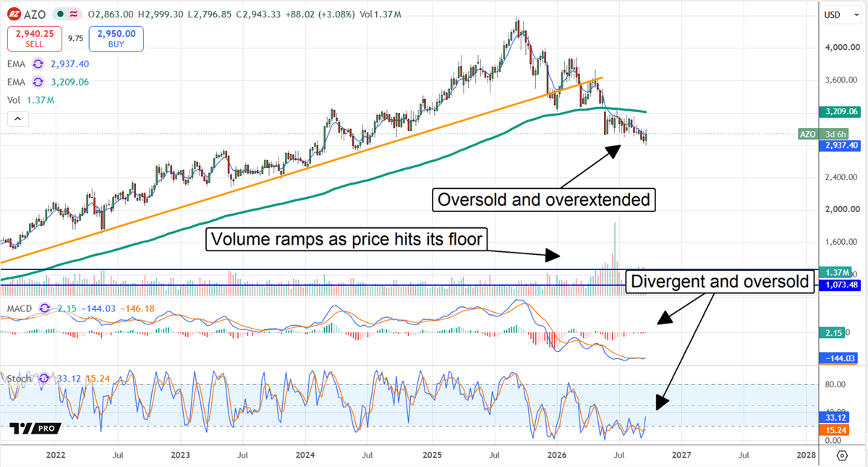The height and width of the screenshot is (467, 868).
Task: Collapse the indicator legend with chevron
Action: 18,119
